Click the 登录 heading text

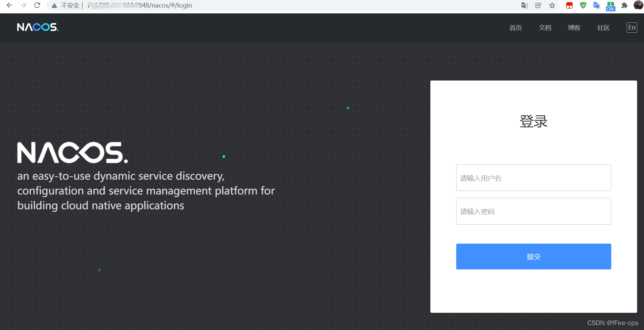[x=533, y=121]
